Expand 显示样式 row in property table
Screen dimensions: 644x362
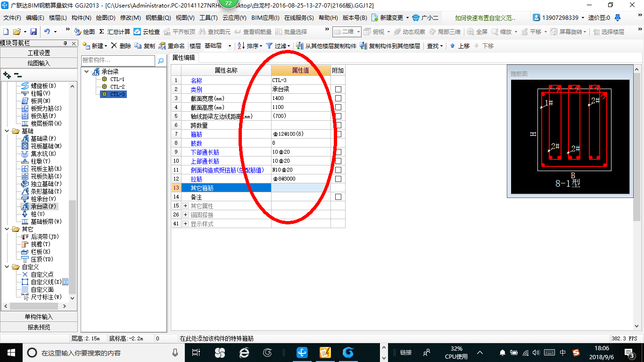185,224
